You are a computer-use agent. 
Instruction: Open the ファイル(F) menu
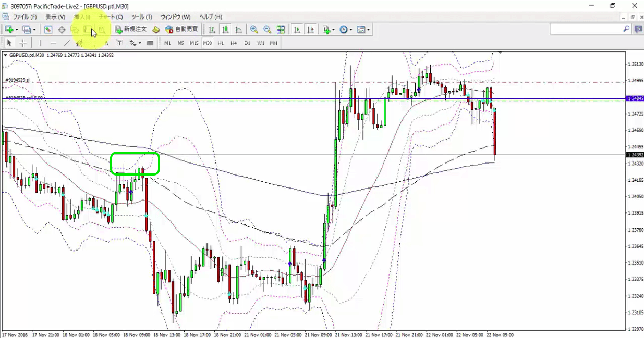(25, 17)
